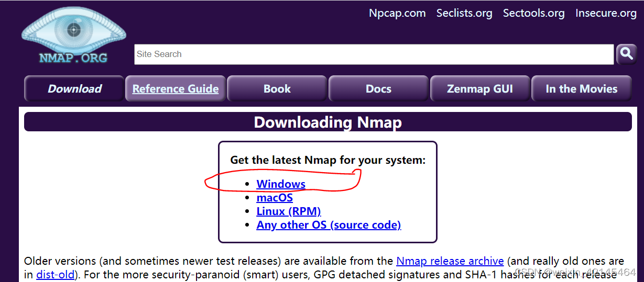Focus the Site Search input field
Viewport: 644px width, 282px height.
(x=374, y=54)
